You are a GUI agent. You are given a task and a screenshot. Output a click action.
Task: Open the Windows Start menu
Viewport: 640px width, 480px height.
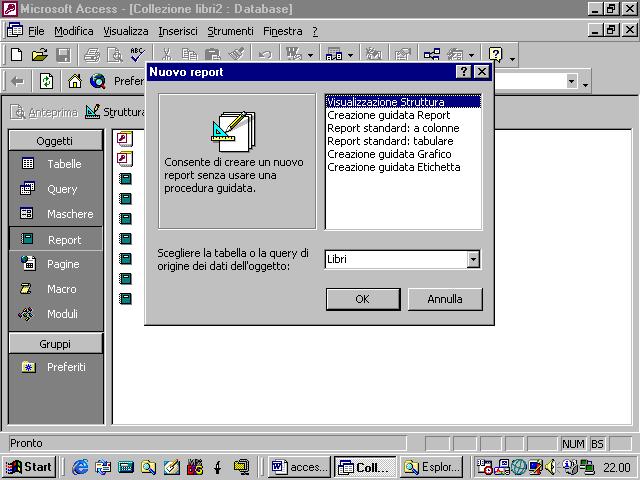(x=29, y=467)
